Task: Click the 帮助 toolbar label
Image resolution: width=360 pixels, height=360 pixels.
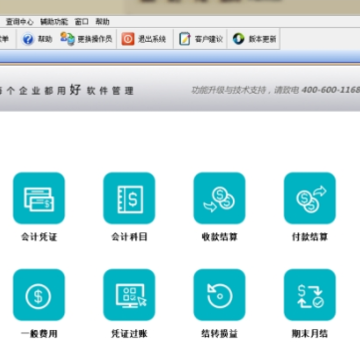Action: (45, 39)
